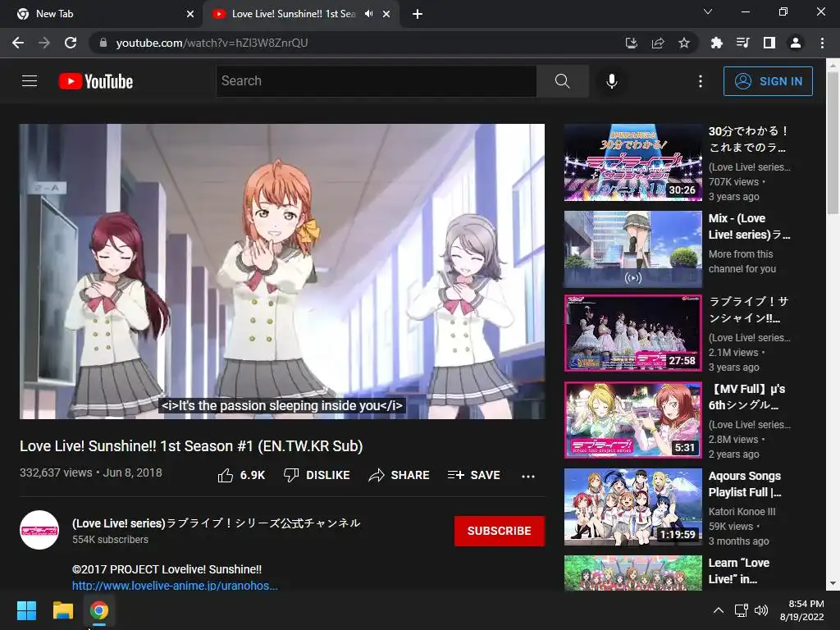Open the 【MV Full】 μ's 6th single video
This screenshot has height=630, width=840.
coord(633,420)
